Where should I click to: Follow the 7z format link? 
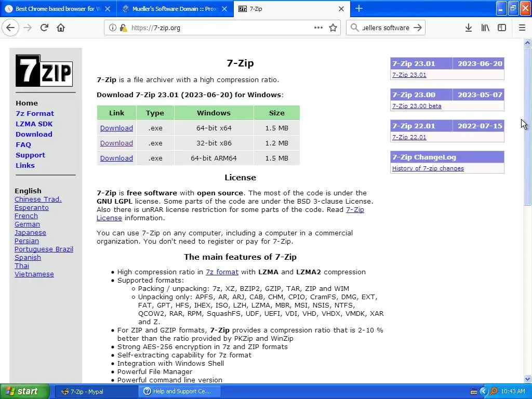point(222,272)
